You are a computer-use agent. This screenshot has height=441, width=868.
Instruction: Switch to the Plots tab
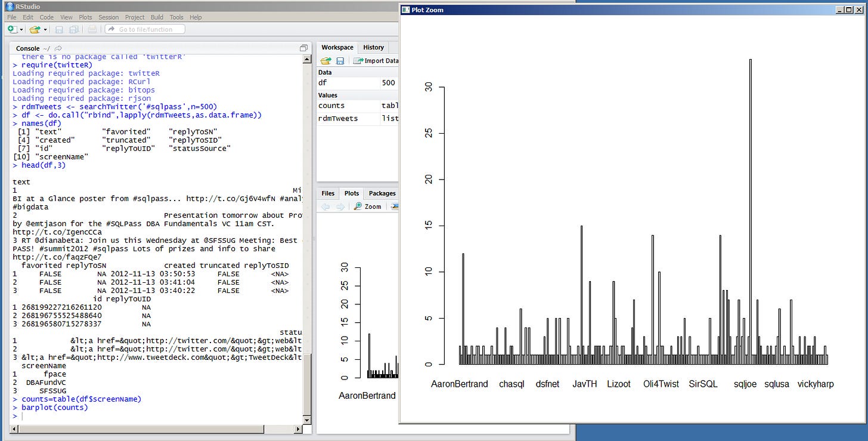[x=352, y=193]
